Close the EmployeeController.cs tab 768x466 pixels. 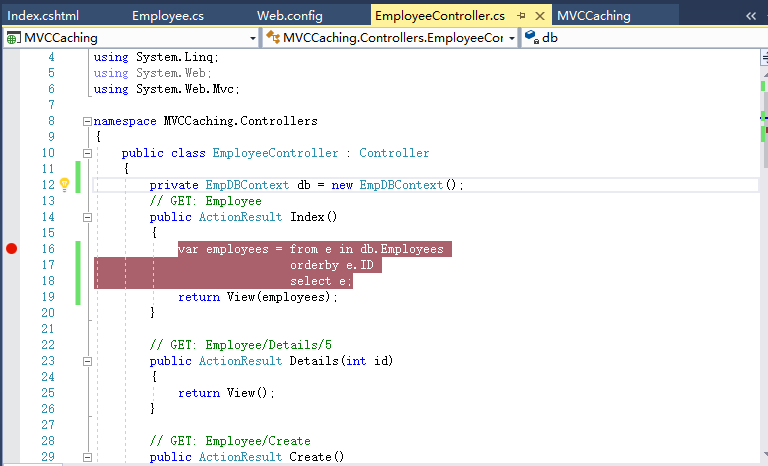point(540,16)
